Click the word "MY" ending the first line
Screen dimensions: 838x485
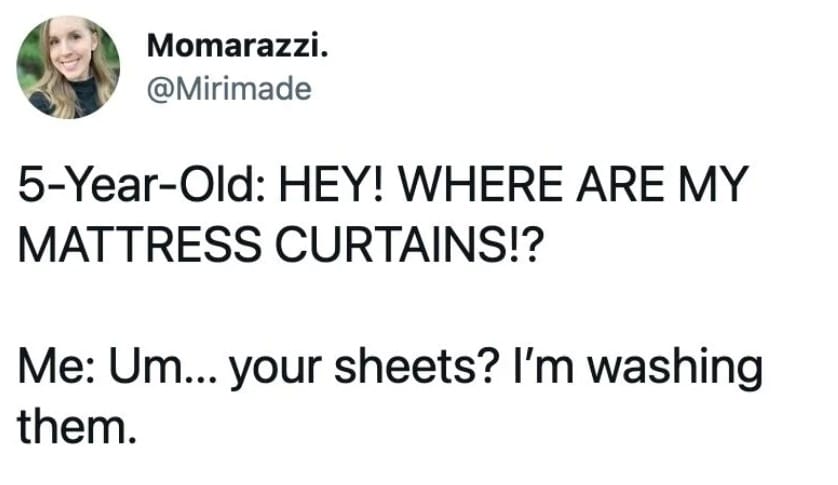point(706,184)
